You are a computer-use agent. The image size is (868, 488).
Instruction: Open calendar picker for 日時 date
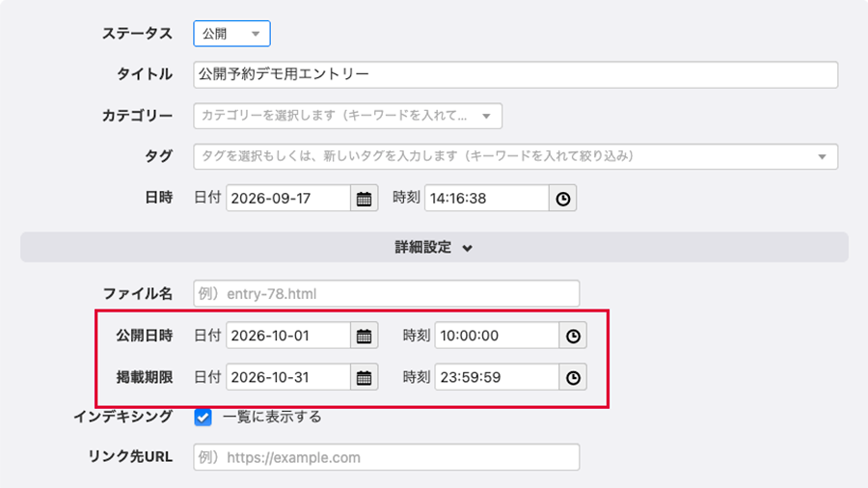[x=365, y=198]
